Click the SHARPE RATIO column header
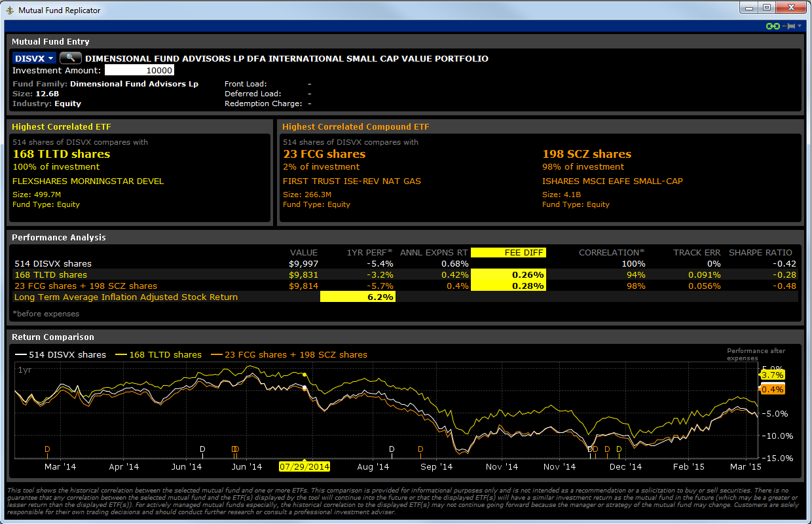 [x=760, y=253]
